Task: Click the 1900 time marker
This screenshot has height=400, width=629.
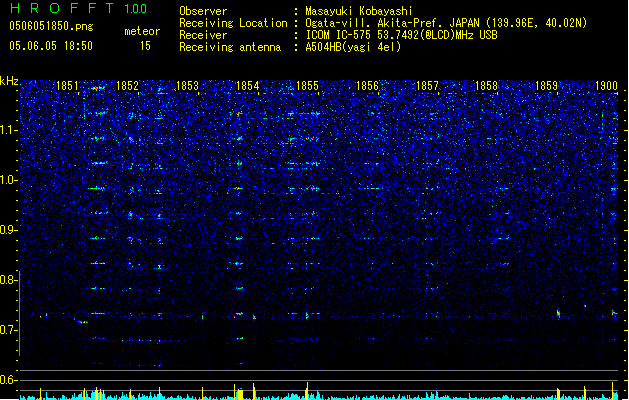Action: pyautogui.click(x=606, y=86)
